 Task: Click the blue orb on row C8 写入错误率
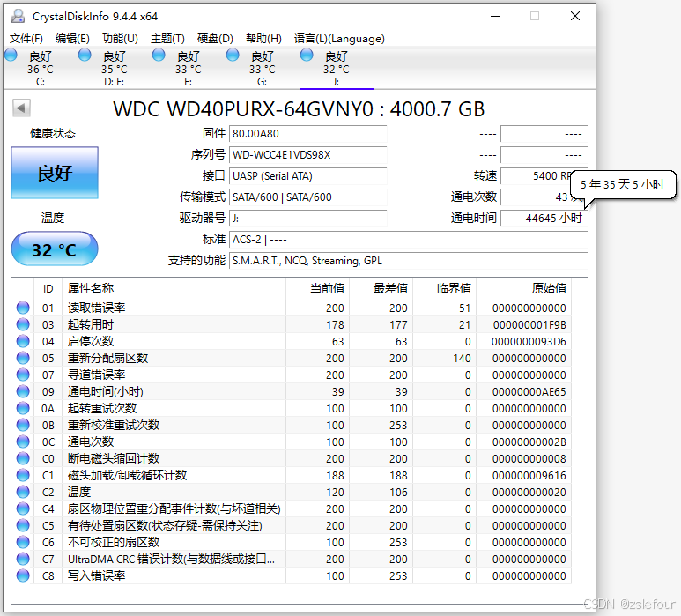click(x=23, y=575)
